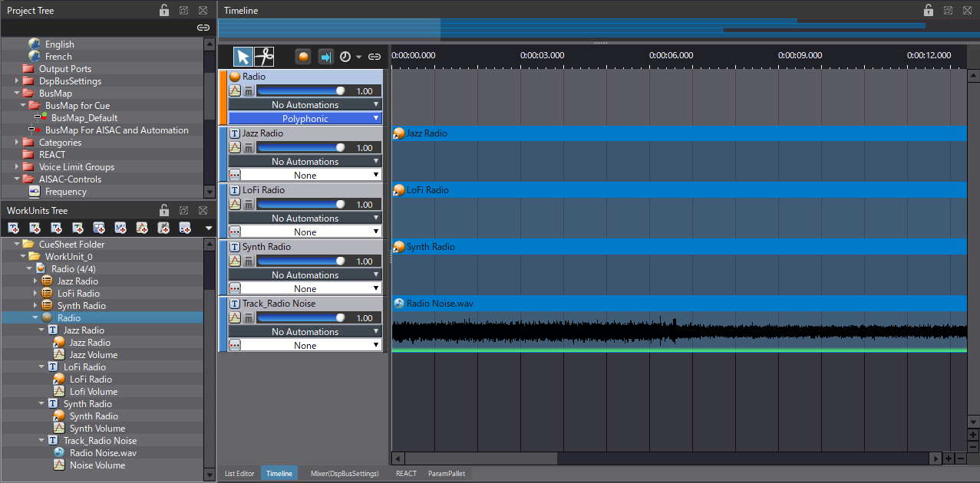Open the REACT tab
Screen dimensions: 980x483
(406, 474)
